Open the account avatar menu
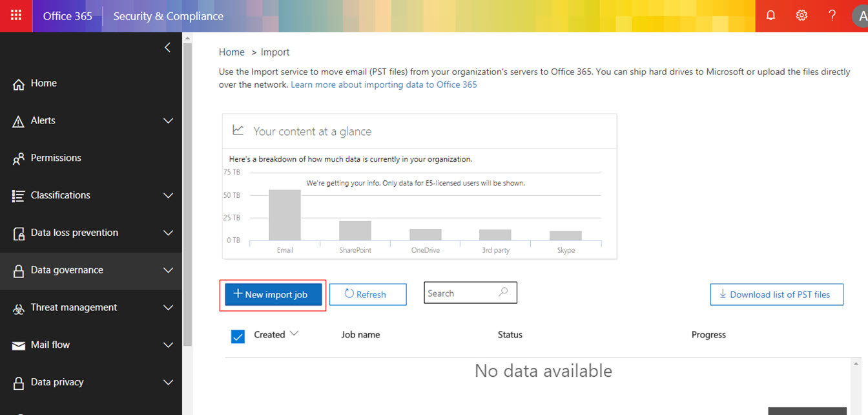 [860, 16]
